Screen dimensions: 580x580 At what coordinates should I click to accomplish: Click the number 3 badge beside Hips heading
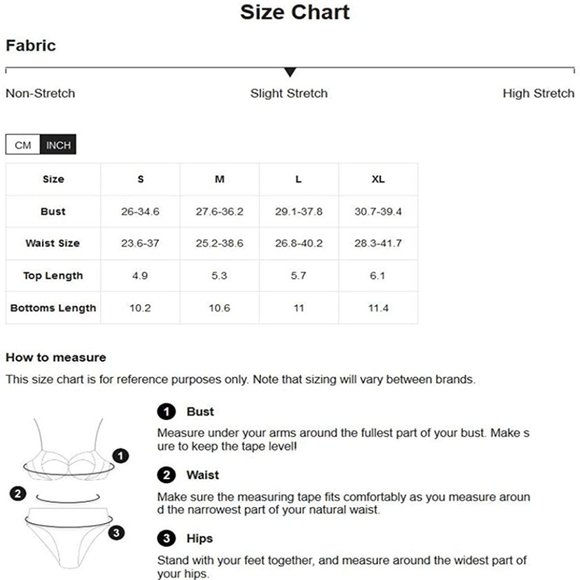click(166, 538)
